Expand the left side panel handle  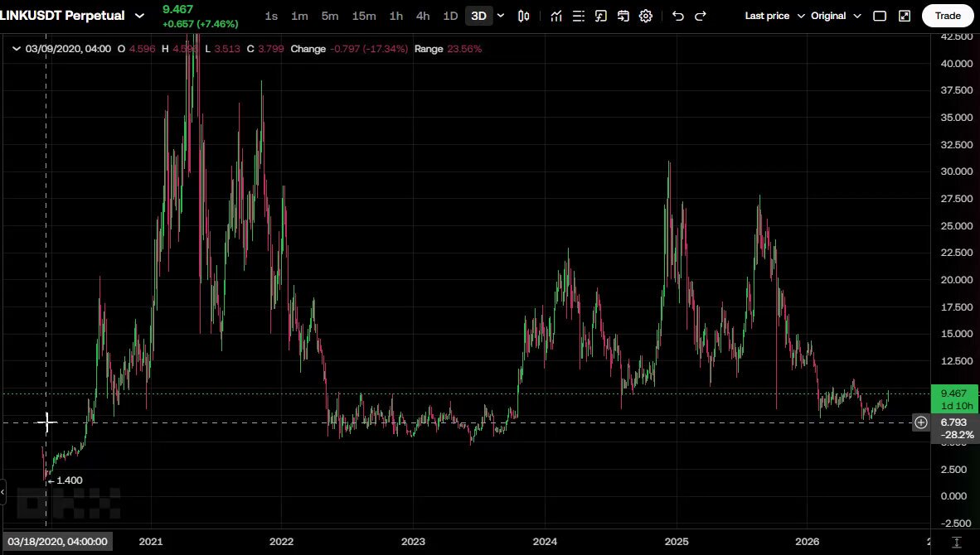pyautogui.click(x=2, y=492)
